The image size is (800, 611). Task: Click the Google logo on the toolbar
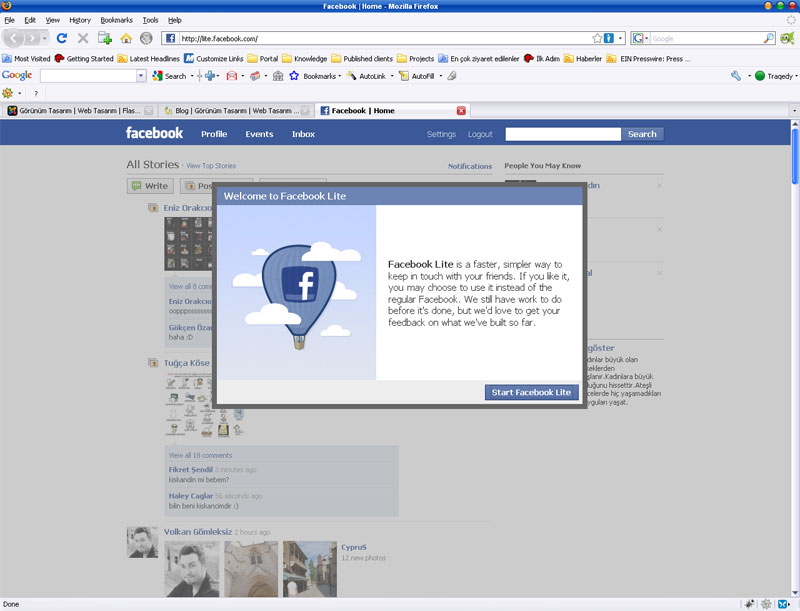point(17,75)
